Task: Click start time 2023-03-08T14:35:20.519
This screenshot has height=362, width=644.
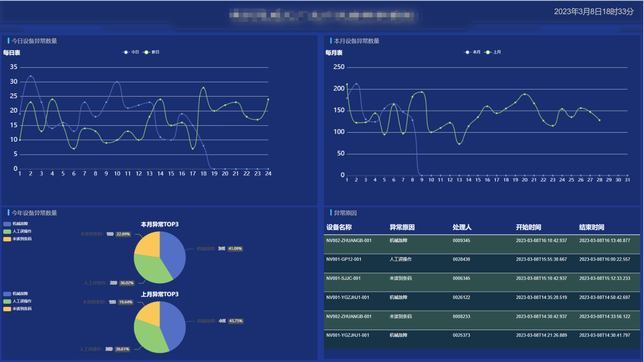Action: (x=541, y=297)
